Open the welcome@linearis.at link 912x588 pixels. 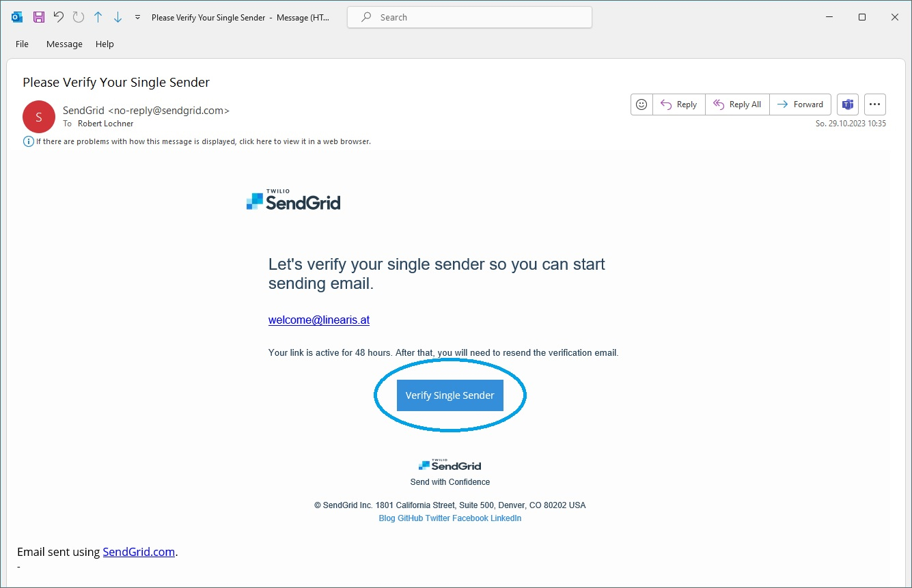pyautogui.click(x=319, y=320)
